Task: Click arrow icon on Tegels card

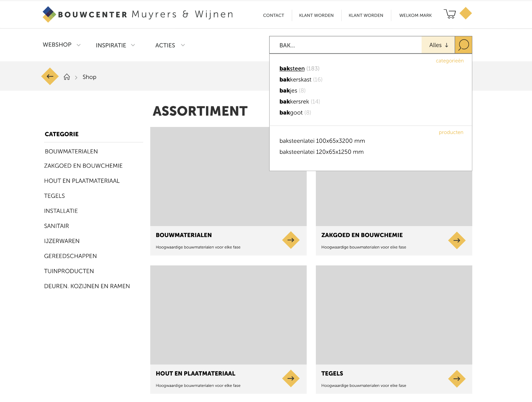Action: click(457, 379)
